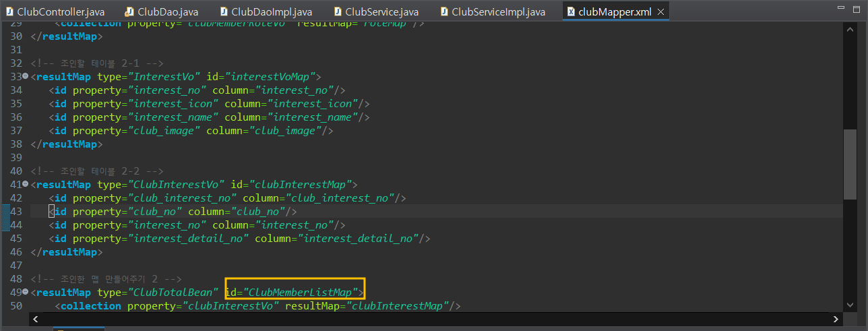Click the closing resultMap tag on line 30
The width and height of the screenshot is (868, 331).
(x=66, y=36)
